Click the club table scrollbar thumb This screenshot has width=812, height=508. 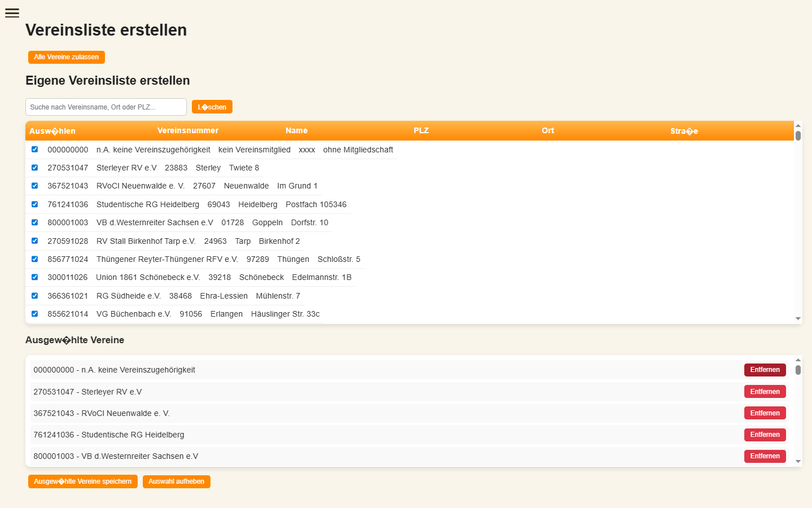798,136
